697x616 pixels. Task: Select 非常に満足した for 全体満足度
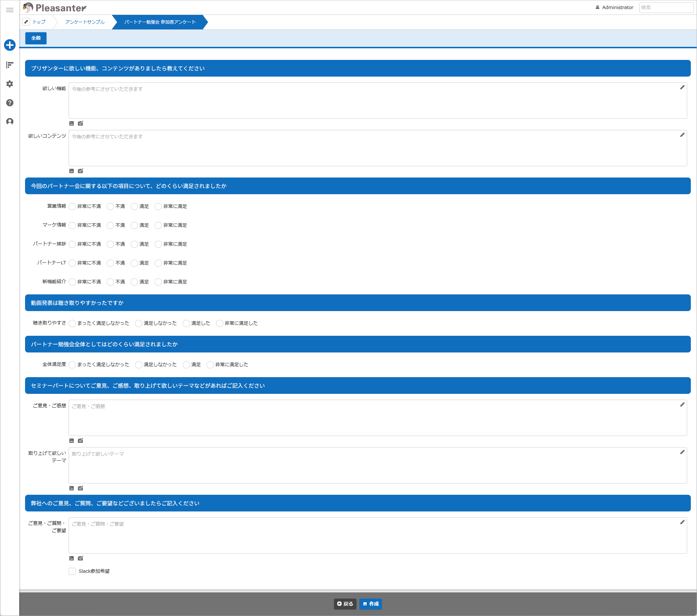(x=210, y=365)
